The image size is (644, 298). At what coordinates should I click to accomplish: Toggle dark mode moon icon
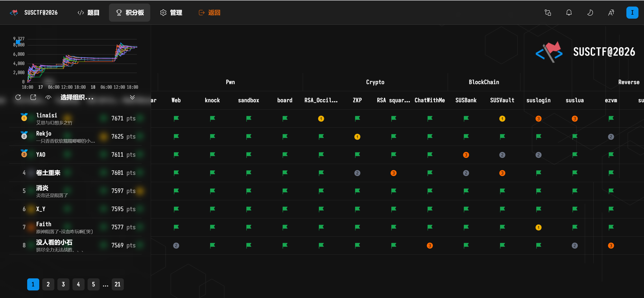pos(590,13)
